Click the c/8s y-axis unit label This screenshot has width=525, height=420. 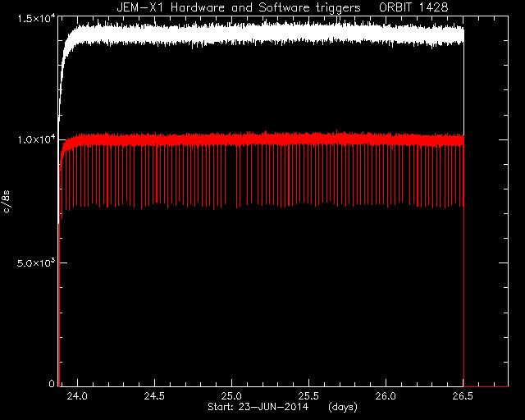pyautogui.click(x=6, y=202)
